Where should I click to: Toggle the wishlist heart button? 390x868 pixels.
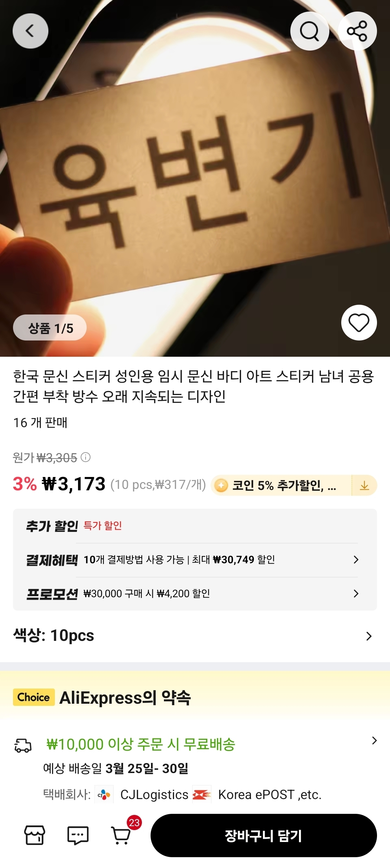point(359,322)
